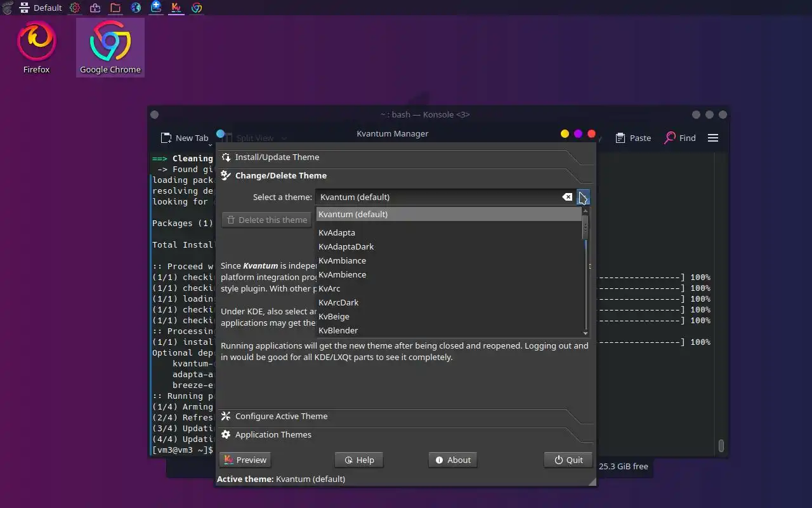Viewport: 812px width, 508px height.
Task: Clear the theme selection text field
Action: [x=567, y=197]
